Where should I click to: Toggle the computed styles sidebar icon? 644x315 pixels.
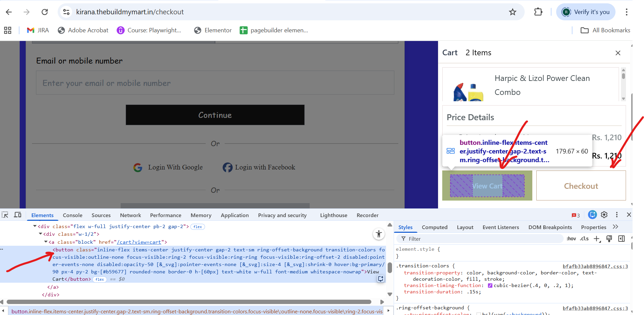click(x=621, y=239)
